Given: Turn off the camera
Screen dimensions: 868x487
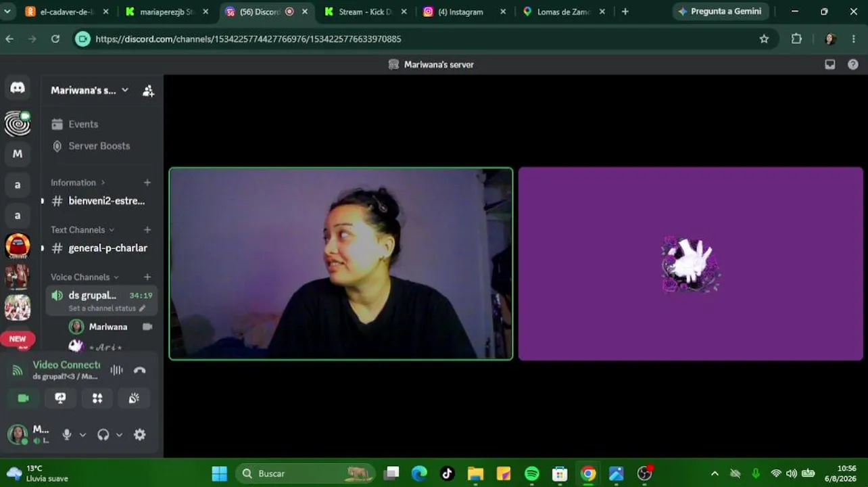Looking at the screenshot, I should pos(24,398).
